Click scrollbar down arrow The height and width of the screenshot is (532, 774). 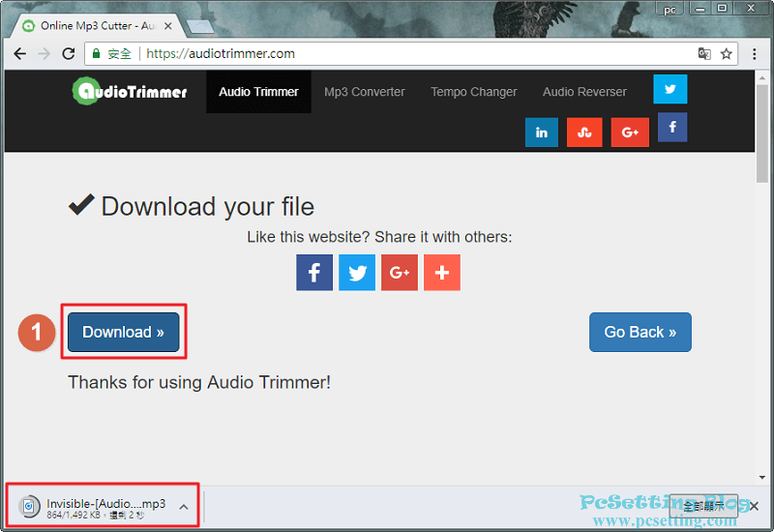tap(762, 477)
